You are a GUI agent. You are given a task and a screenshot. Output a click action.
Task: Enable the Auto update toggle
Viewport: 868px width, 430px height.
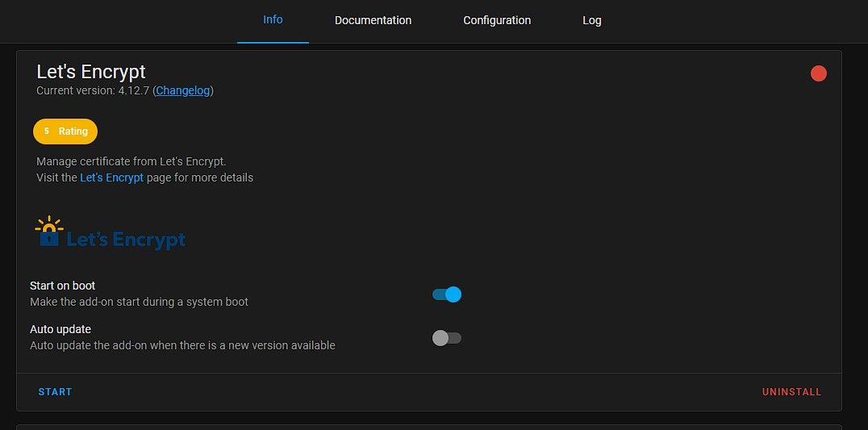(447, 338)
